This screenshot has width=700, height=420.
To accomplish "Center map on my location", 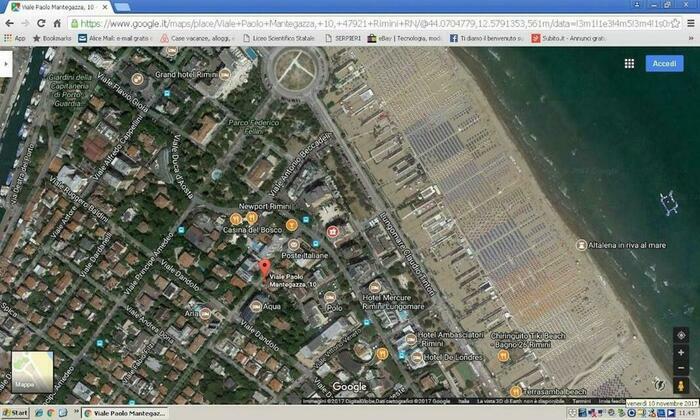I will pos(681,335).
